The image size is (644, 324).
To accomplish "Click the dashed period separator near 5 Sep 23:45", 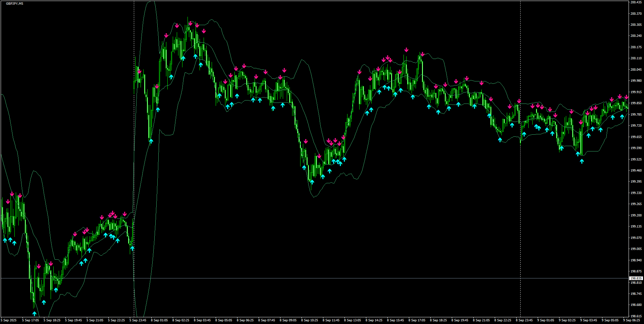I will pyautogui.click(x=134, y=168).
